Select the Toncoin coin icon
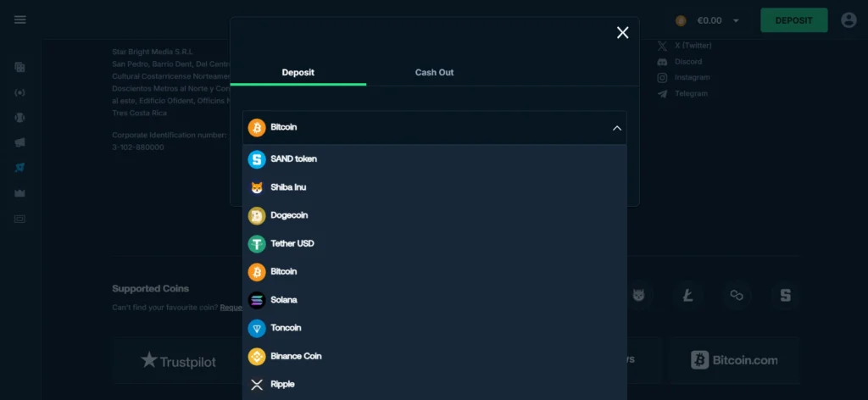The height and width of the screenshot is (400, 868). 257,329
